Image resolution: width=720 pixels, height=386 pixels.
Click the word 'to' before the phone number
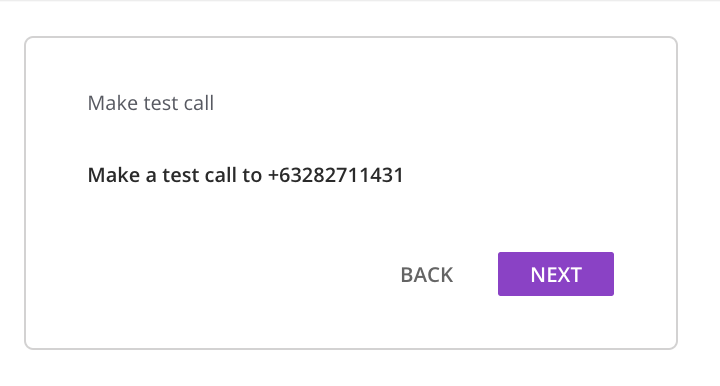[x=252, y=175]
